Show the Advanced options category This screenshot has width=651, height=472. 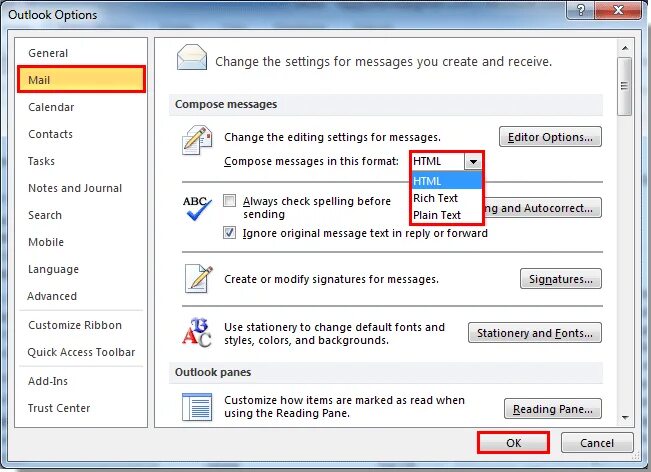(81, 296)
